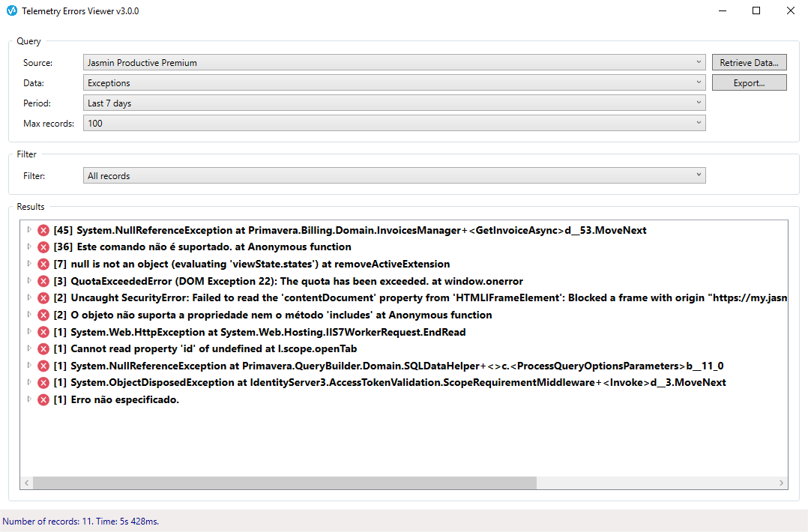
Task: Expand the IIS7WorkerRequest.EndRead HttpException entry
Action: pyautogui.click(x=29, y=332)
